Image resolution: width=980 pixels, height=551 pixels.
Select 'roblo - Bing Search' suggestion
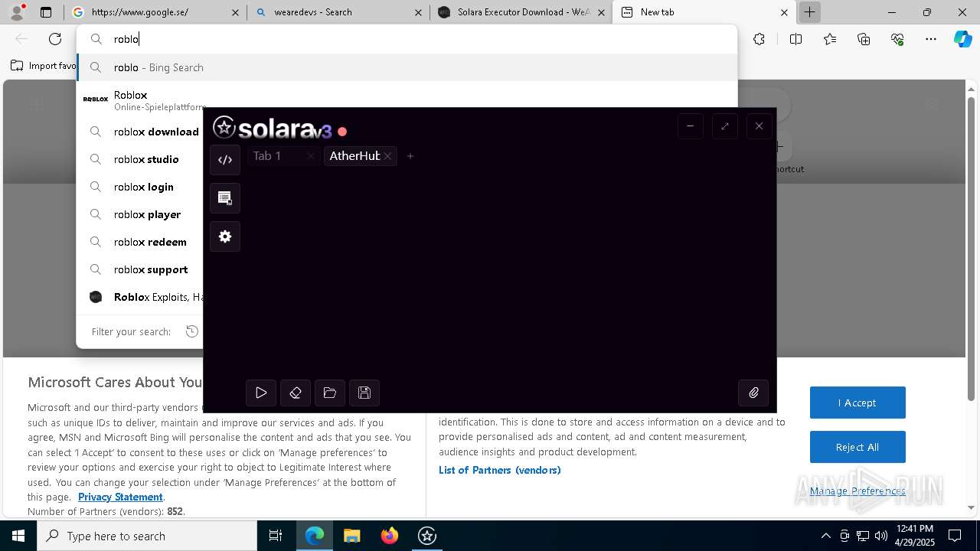(x=407, y=67)
